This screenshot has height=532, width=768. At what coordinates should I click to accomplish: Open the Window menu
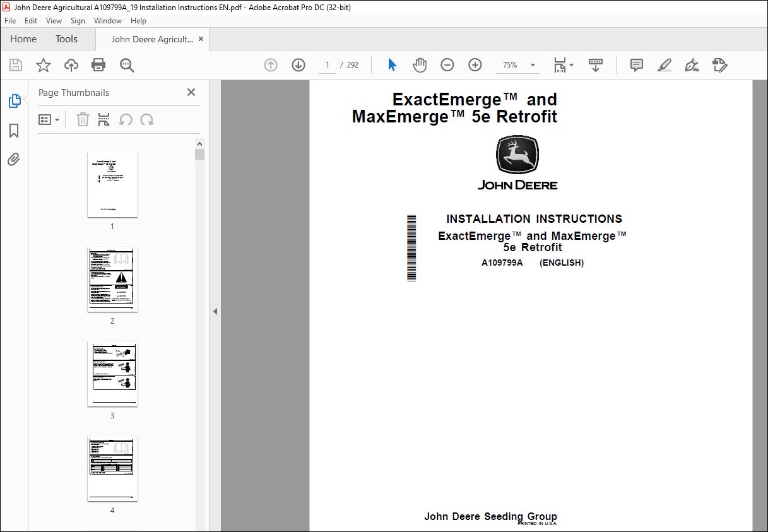(x=108, y=21)
